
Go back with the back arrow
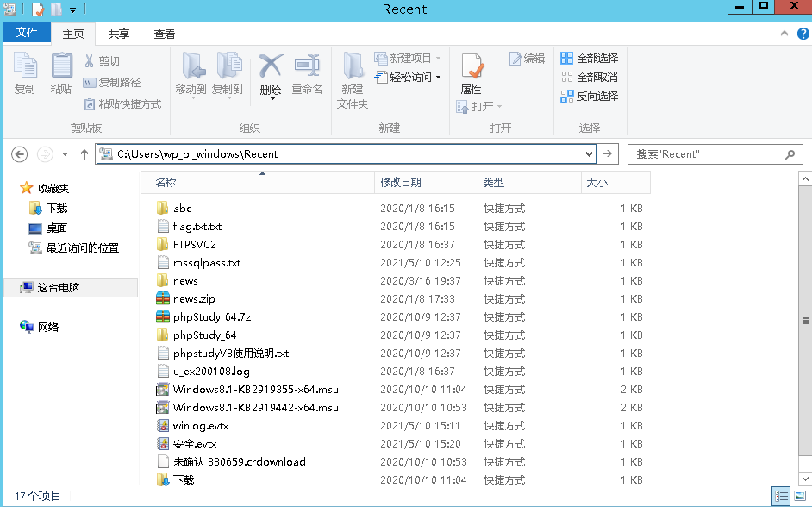[19, 154]
